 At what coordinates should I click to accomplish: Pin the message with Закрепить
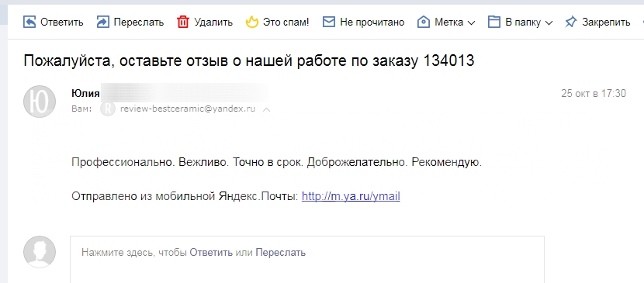[x=606, y=22]
